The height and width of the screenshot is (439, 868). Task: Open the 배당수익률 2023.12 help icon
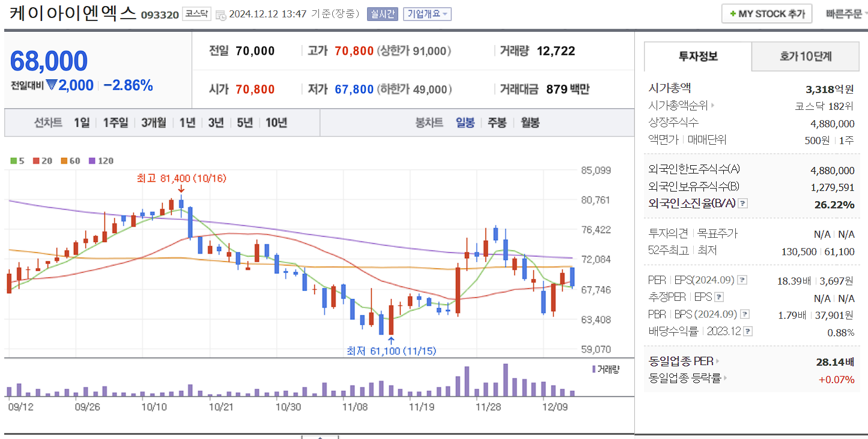coord(747,331)
